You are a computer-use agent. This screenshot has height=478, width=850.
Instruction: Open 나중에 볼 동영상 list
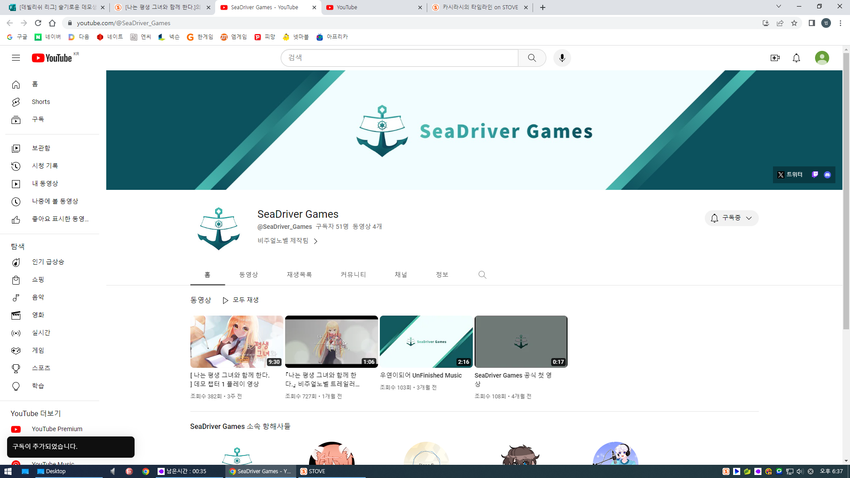(x=53, y=201)
